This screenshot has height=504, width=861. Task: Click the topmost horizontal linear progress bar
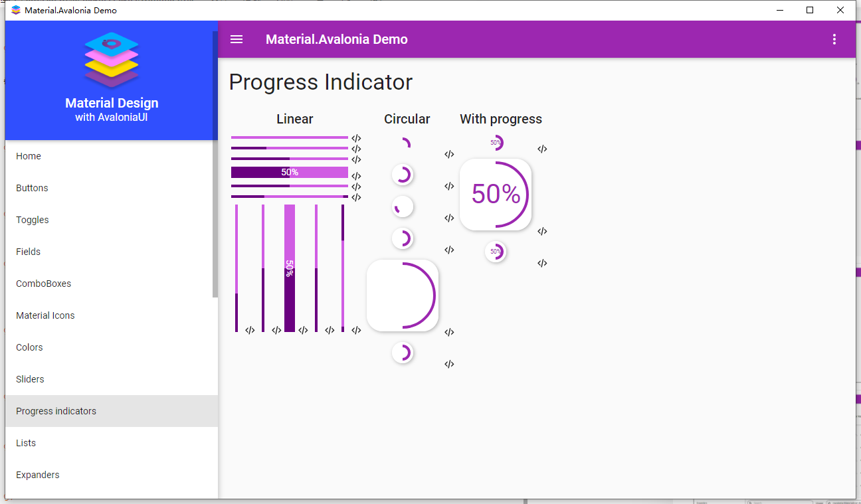290,138
